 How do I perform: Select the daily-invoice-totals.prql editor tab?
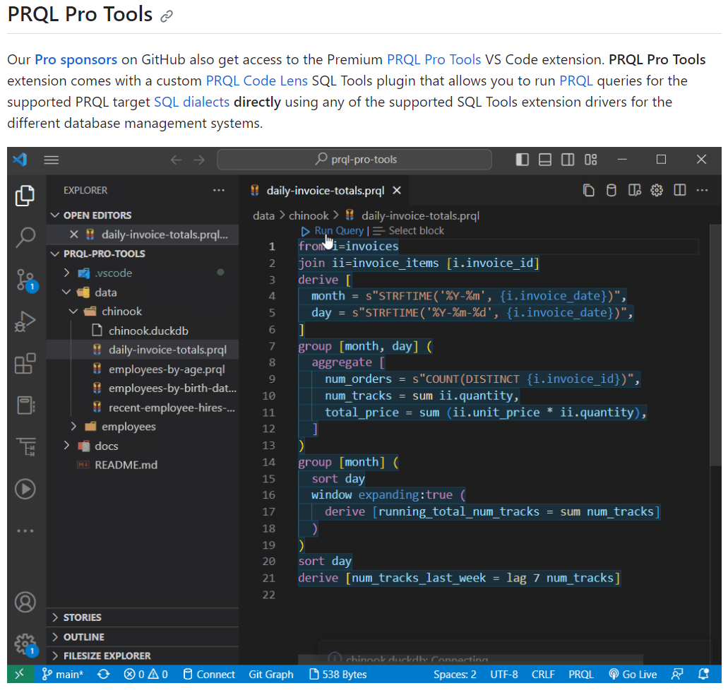(x=325, y=191)
